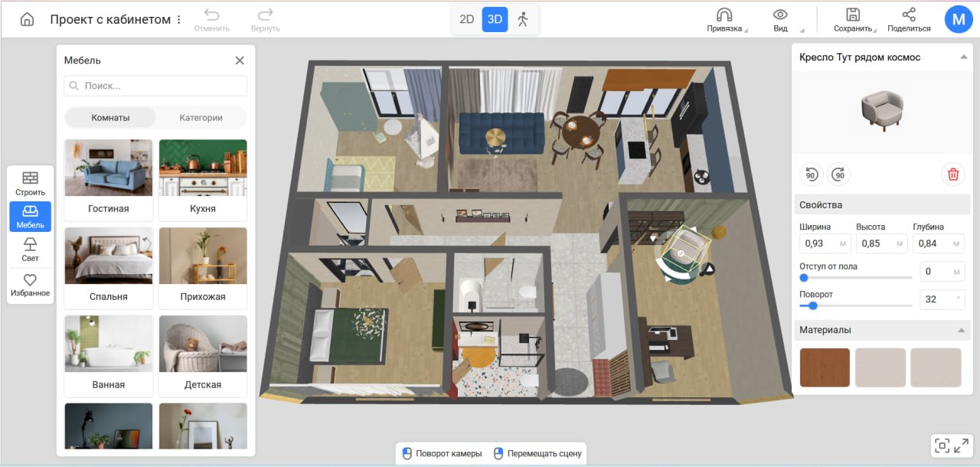Open the user profile avatar M
Image resolution: width=980 pixels, height=467 pixels.
959,19
